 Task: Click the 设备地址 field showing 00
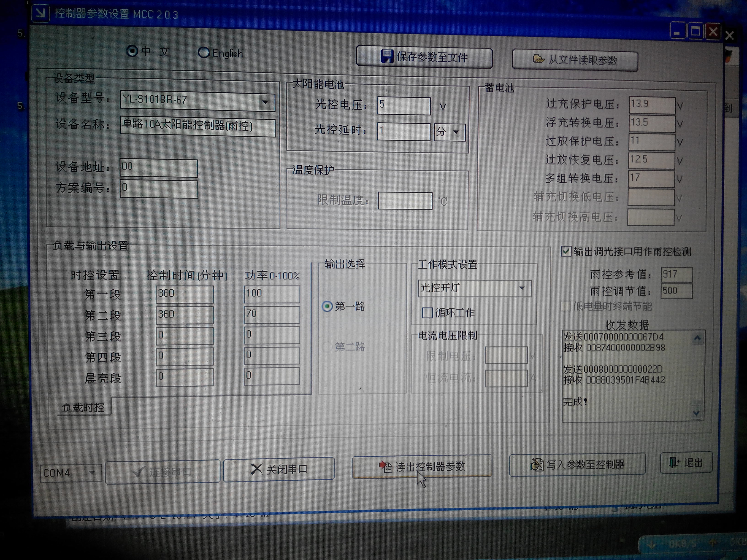click(x=159, y=168)
